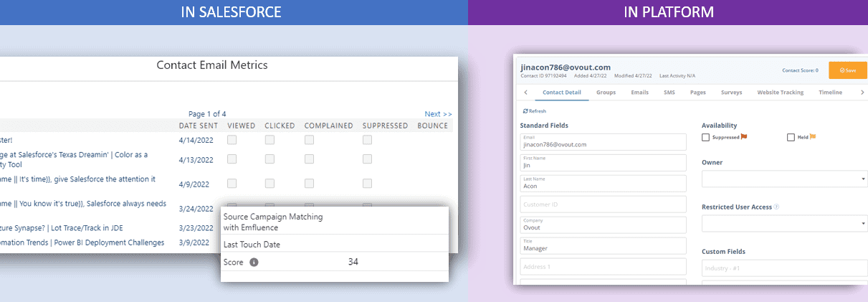Screen dimensions: 868x302
Task: Open the Texas Dreamin' email link
Action: pyautogui.click(x=74, y=159)
